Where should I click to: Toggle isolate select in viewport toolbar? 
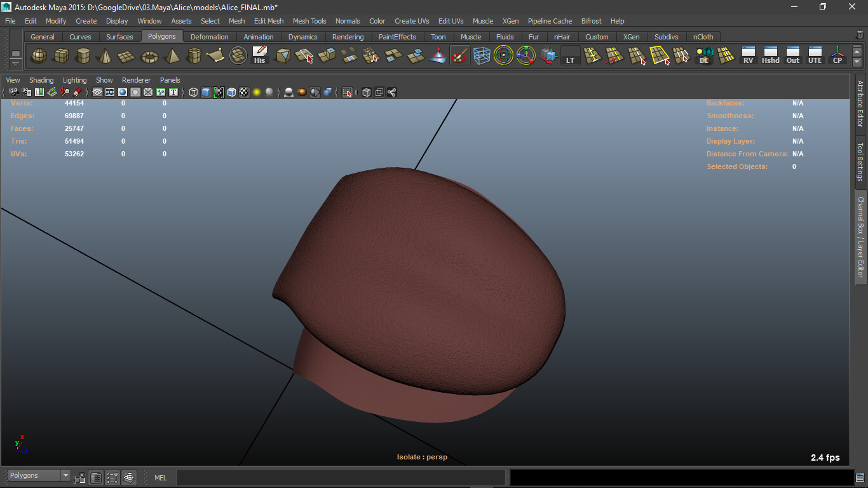click(x=347, y=92)
